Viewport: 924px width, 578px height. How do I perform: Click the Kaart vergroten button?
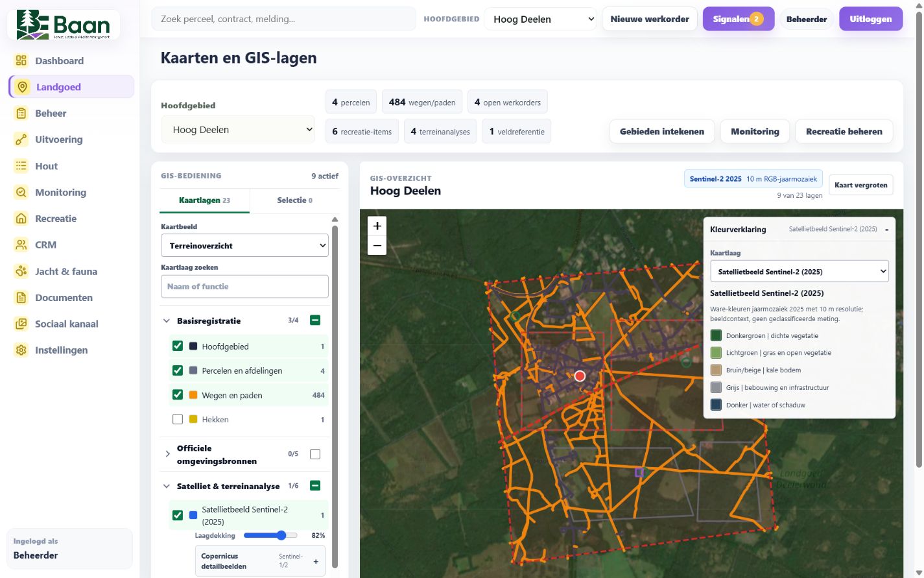click(861, 185)
